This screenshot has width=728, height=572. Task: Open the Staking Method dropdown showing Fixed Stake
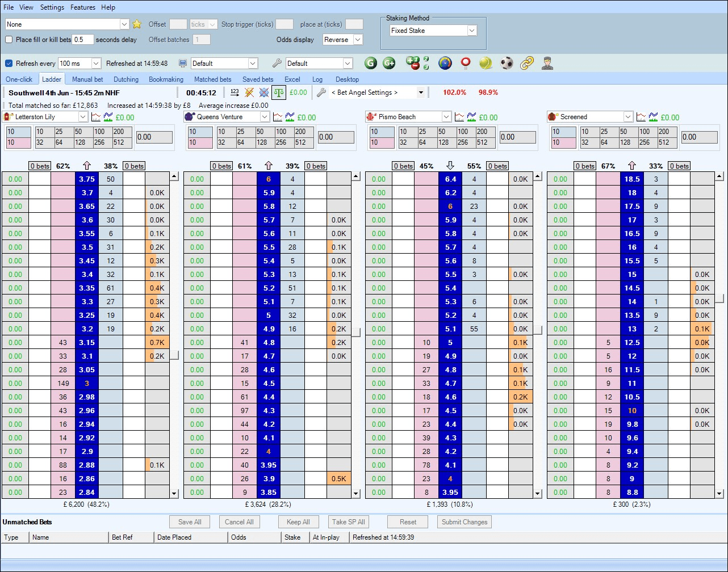click(x=471, y=30)
